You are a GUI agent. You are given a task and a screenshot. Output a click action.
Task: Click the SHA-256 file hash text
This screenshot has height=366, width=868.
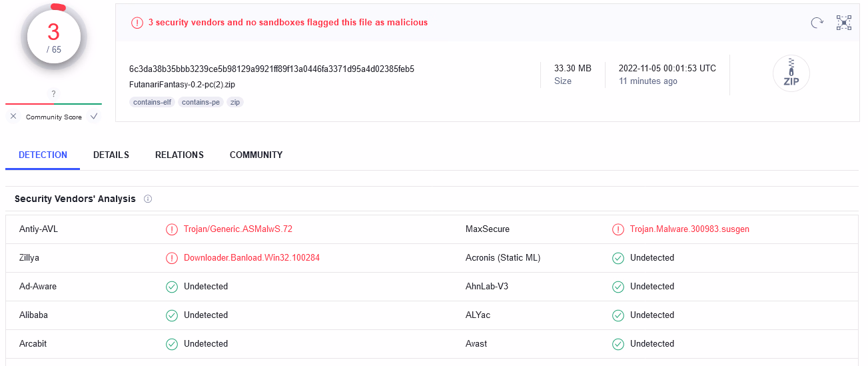click(272, 69)
